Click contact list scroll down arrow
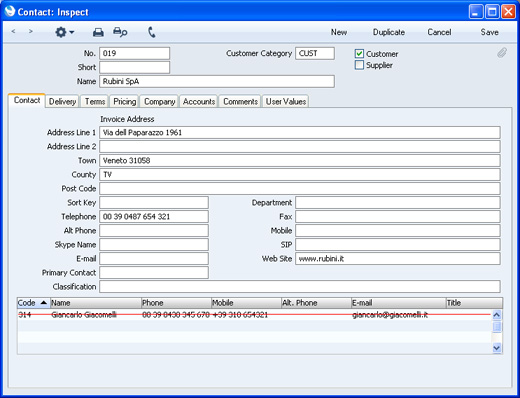 coord(497,348)
